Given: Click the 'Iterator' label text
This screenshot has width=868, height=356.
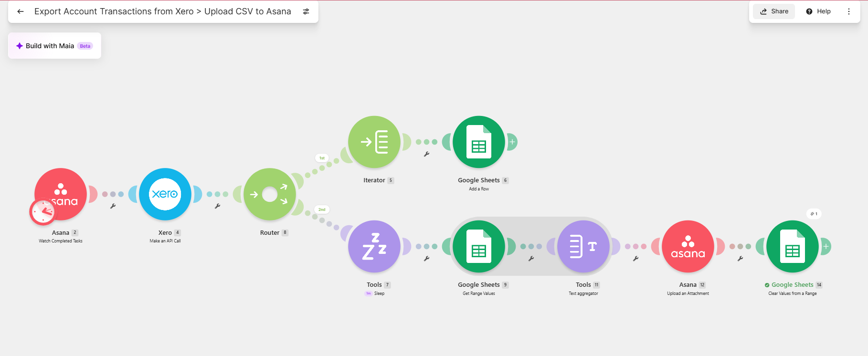Looking at the screenshot, I should [374, 180].
